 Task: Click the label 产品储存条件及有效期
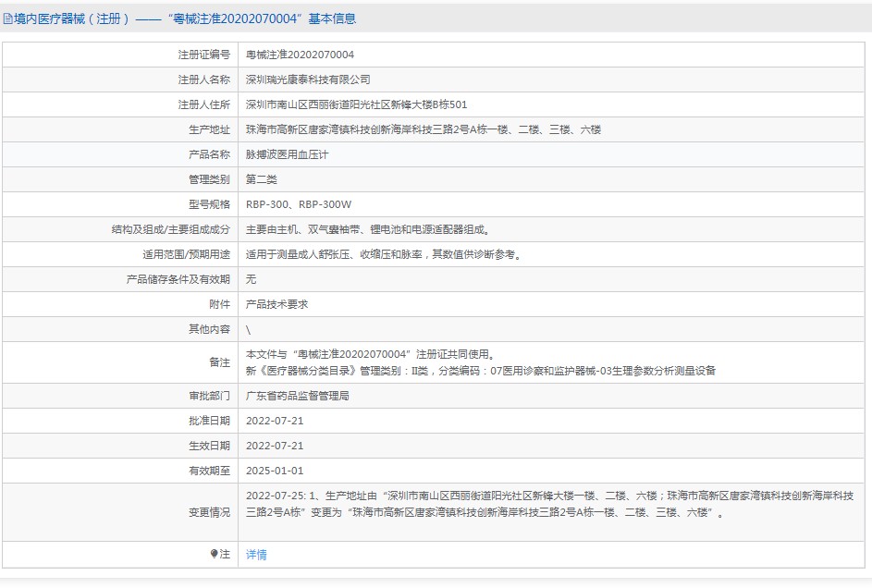pos(178,279)
